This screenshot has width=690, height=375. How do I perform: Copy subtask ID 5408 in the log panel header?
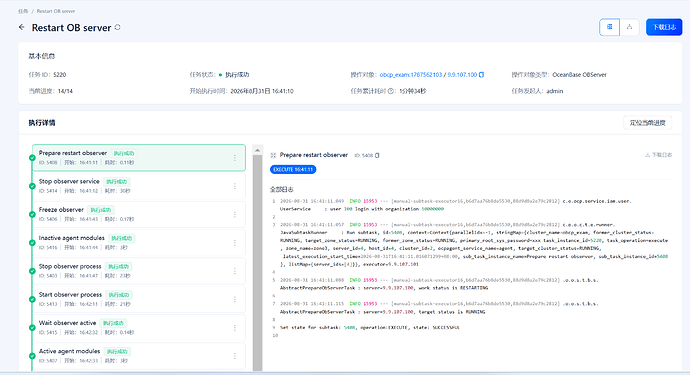(377, 155)
